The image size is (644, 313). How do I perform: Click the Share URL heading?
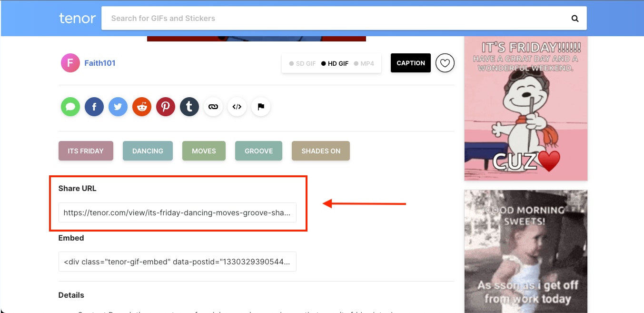(77, 188)
